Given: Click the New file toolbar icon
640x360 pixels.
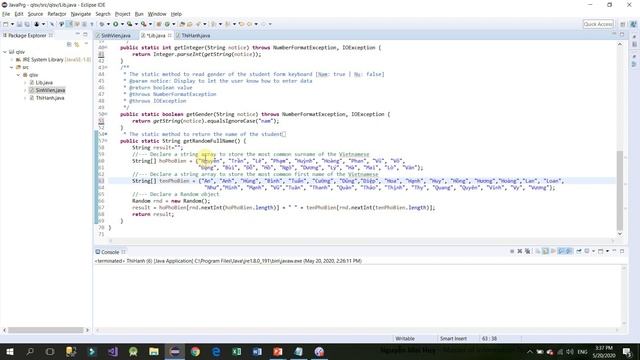Looking at the screenshot, I should point(5,24).
